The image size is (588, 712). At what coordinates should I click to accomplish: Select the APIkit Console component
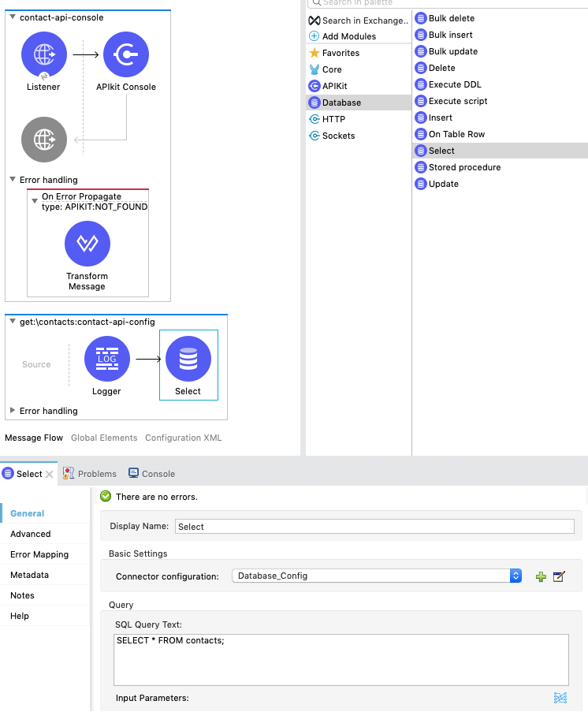click(x=126, y=54)
